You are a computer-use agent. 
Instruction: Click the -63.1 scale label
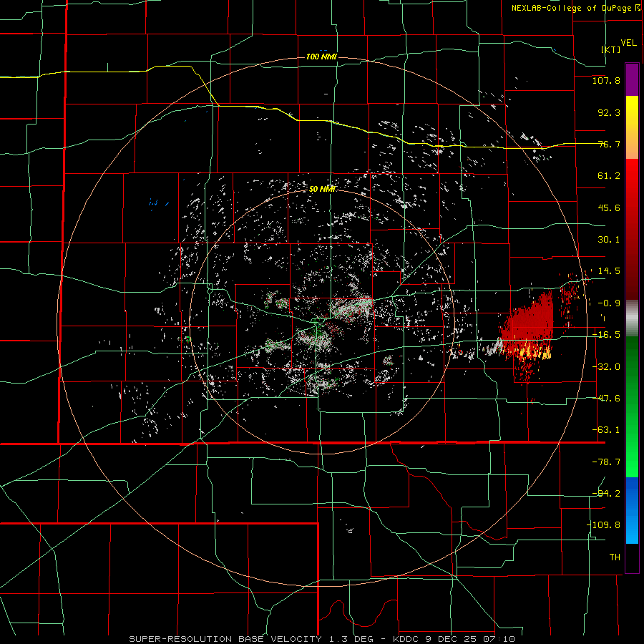[x=606, y=430]
